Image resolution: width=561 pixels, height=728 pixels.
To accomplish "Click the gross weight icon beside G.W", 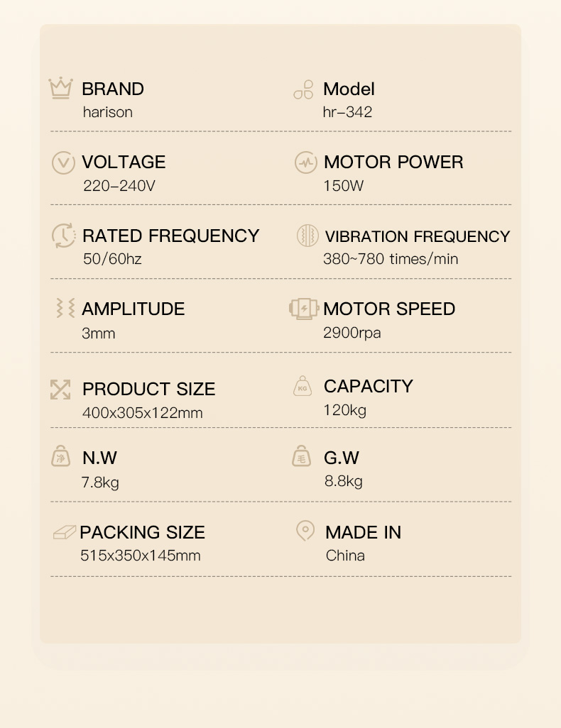I will pos(302,456).
